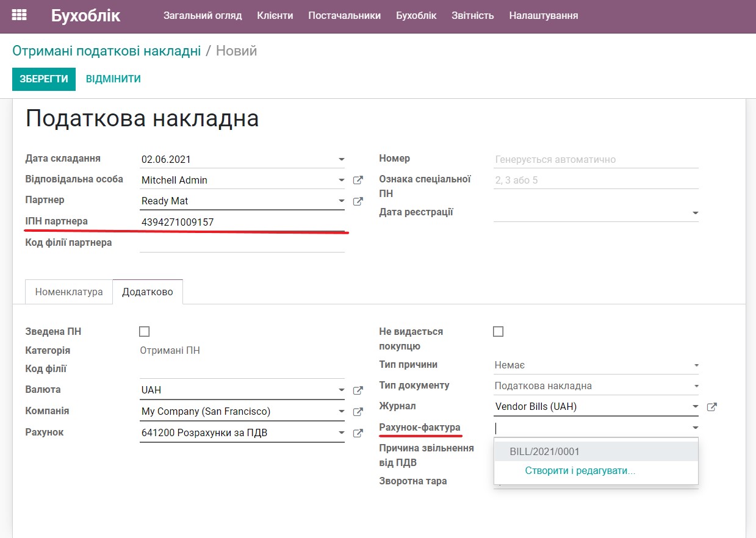This screenshot has height=538, width=756.
Task: Open Ready Mat partner via external link icon
Action: tap(358, 201)
